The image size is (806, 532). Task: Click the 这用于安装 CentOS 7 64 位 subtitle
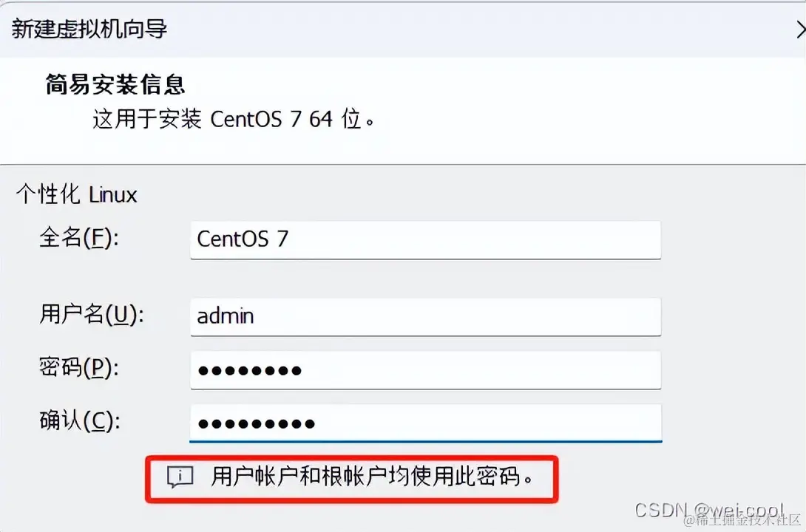tap(234, 120)
